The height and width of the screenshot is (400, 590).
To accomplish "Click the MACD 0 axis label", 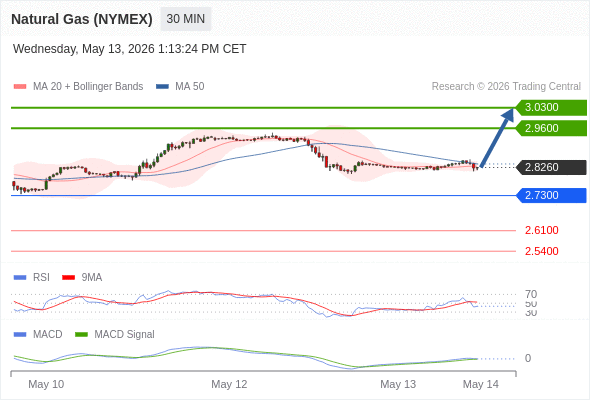I will [528, 358].
